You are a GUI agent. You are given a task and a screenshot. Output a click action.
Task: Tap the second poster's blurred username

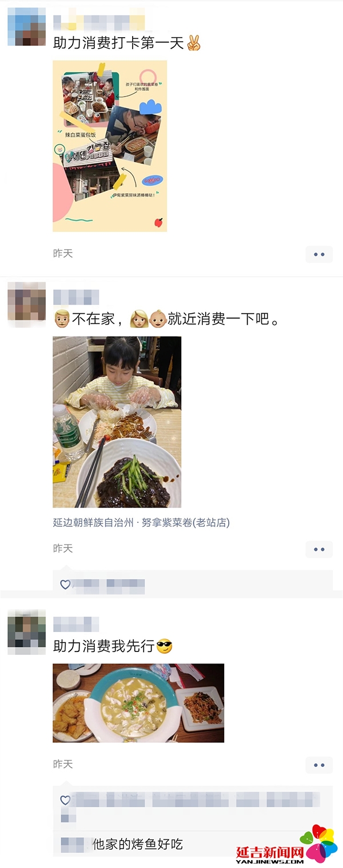tap(76, 297)
